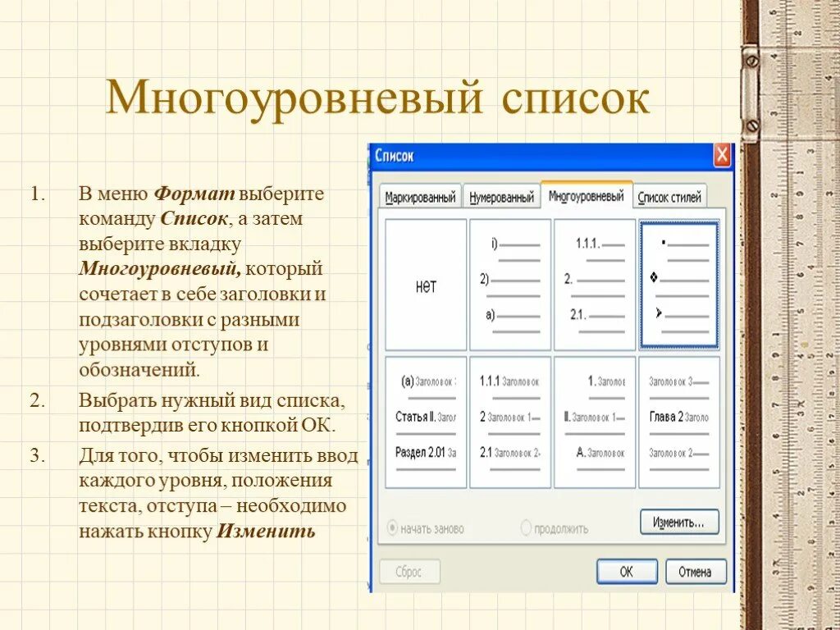Open the Многоуровневый tab
Viewport: 840px width, 630px height.
coord(587,195)
